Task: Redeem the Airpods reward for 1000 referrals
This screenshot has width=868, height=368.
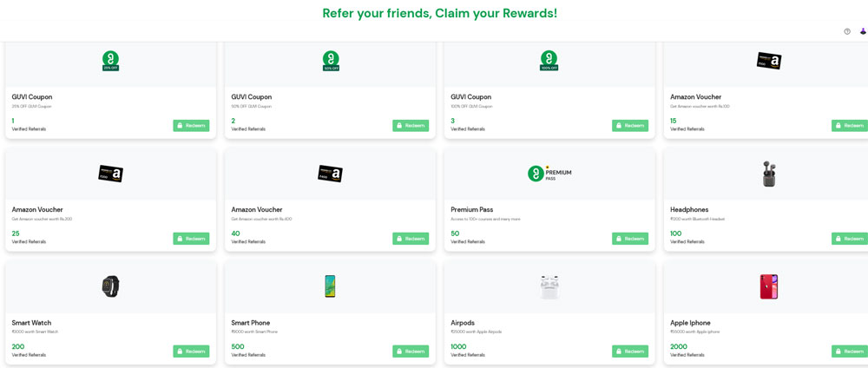Action: (x=630, y=352)
